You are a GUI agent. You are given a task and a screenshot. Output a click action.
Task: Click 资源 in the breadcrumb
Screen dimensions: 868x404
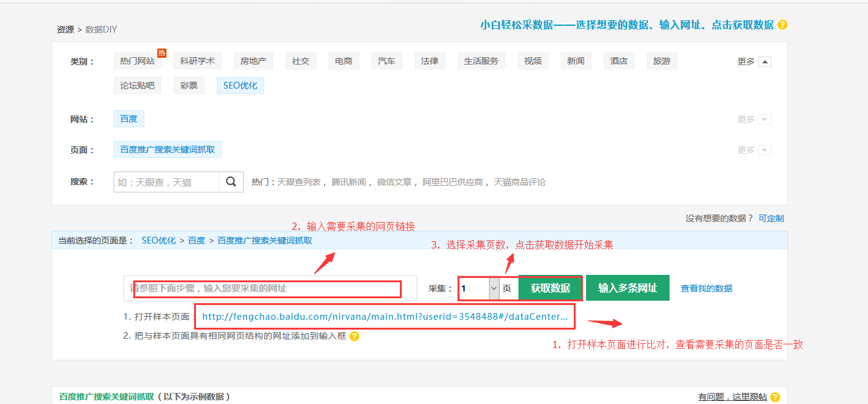pyautogui.click(x=65, y=29)
